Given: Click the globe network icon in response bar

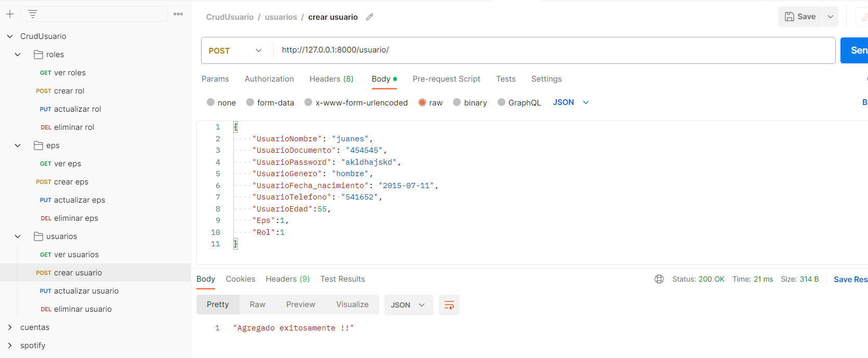Looking at the screenshot, I should click(x=659, y=279).
